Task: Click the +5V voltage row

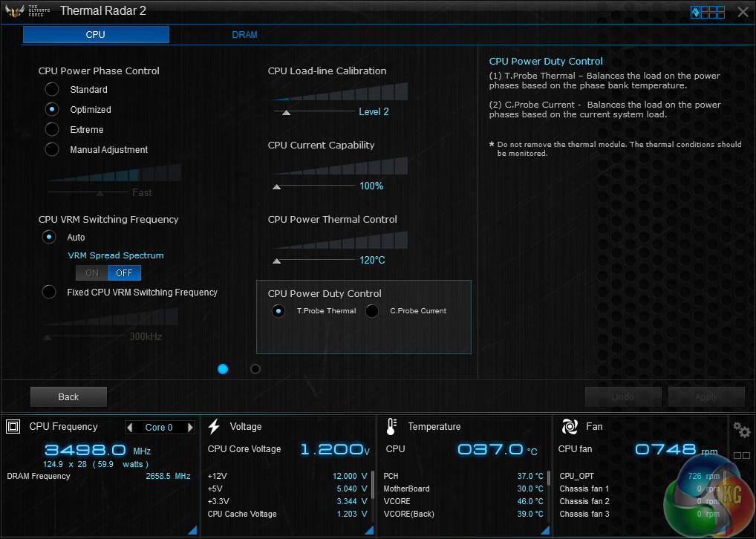Action: tap(288, 489)
